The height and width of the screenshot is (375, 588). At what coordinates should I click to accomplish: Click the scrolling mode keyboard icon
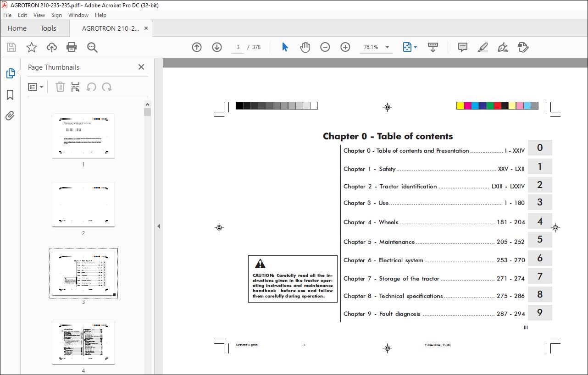point(433,47)
